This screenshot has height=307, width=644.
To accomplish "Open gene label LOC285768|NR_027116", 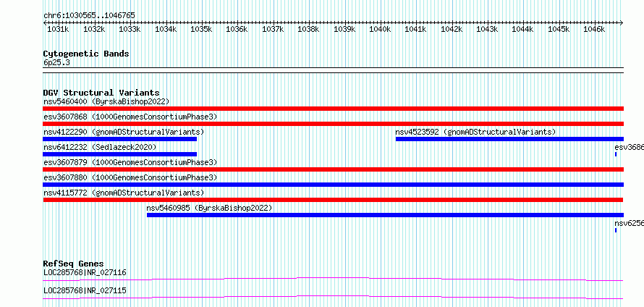I will [x=85, y=272].
